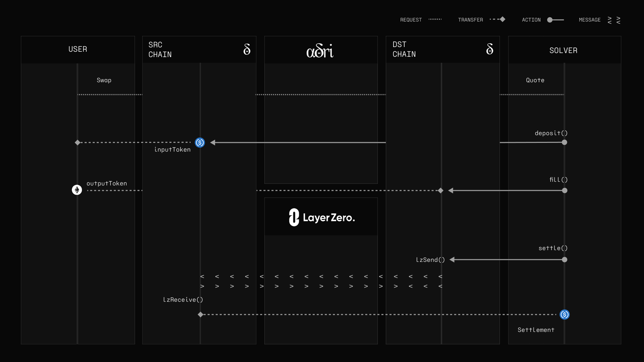The height and width of the screenshot is (362, 644).
Task: Click the diamond marker on the USER lifeline
Action: pyautogui.click(x=77, y=142)
